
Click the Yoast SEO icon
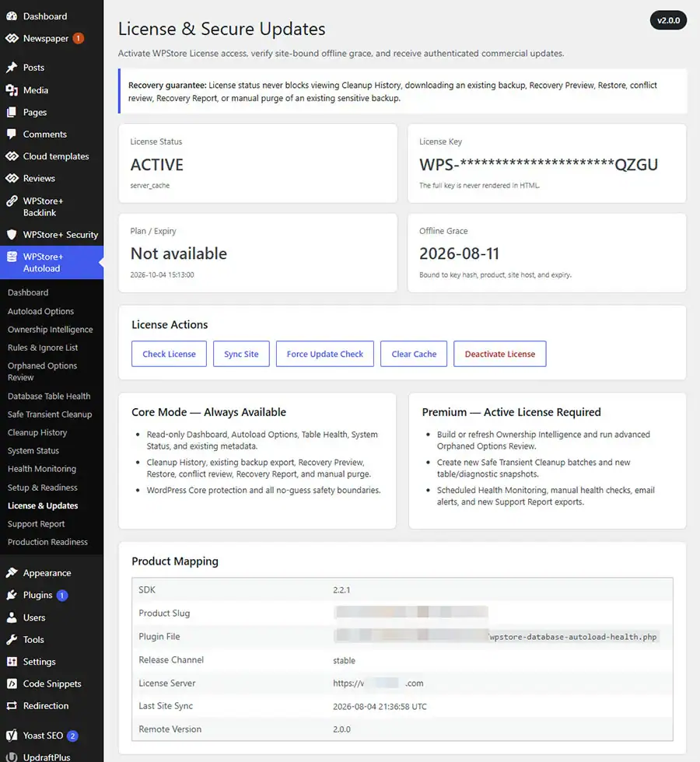(12, 736)
